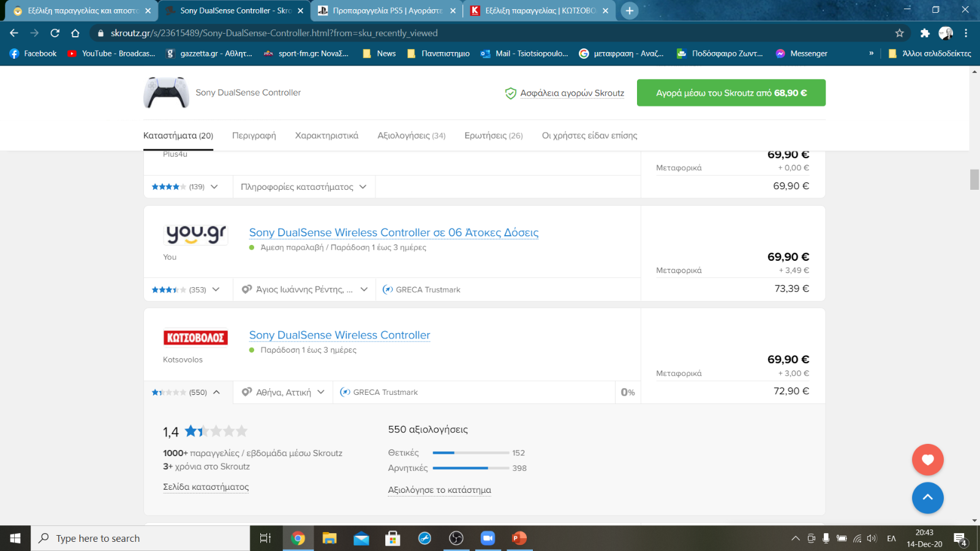Open Microsoft Store from the taskbar
This screenshot has width=980, height=551.
point(393,538)
